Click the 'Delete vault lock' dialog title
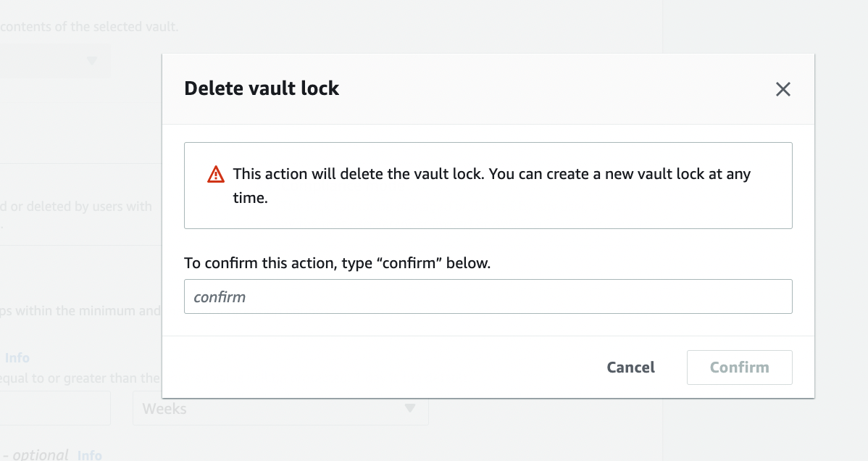The width and height of the screenshot is (868, 461). coord(262,88)
